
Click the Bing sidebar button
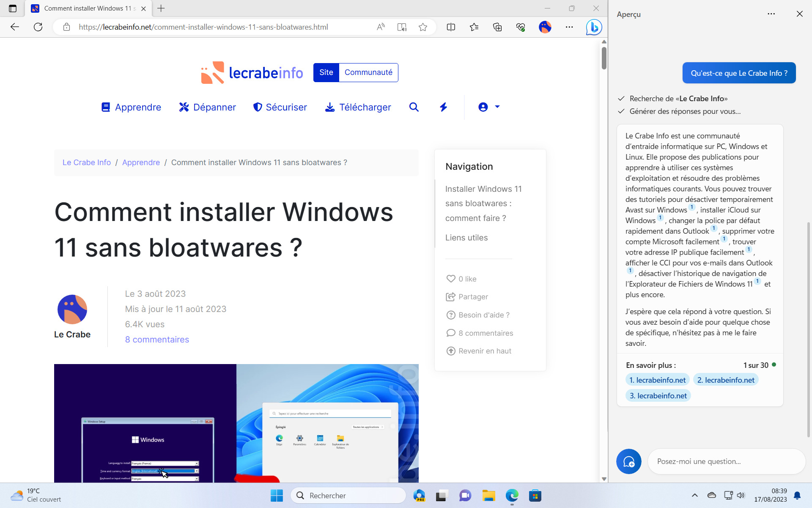[x=594, y=27]
